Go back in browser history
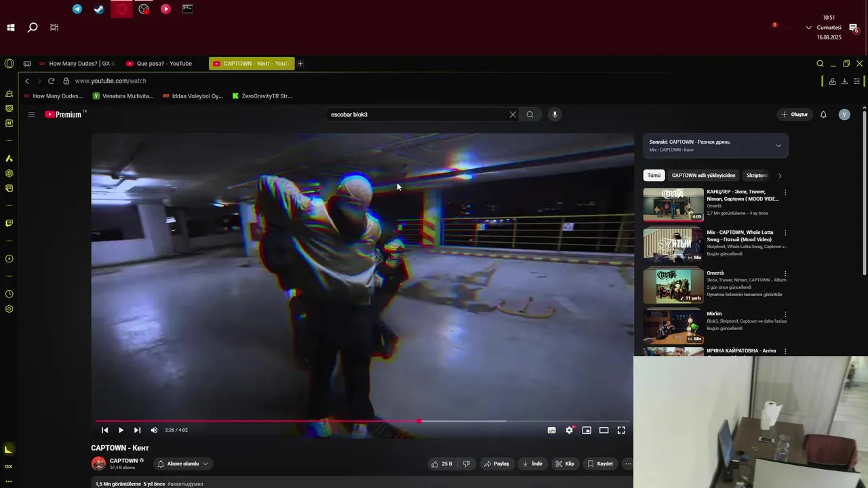Image resolution: width=868 pixels, height=488 pixels. 27,81
